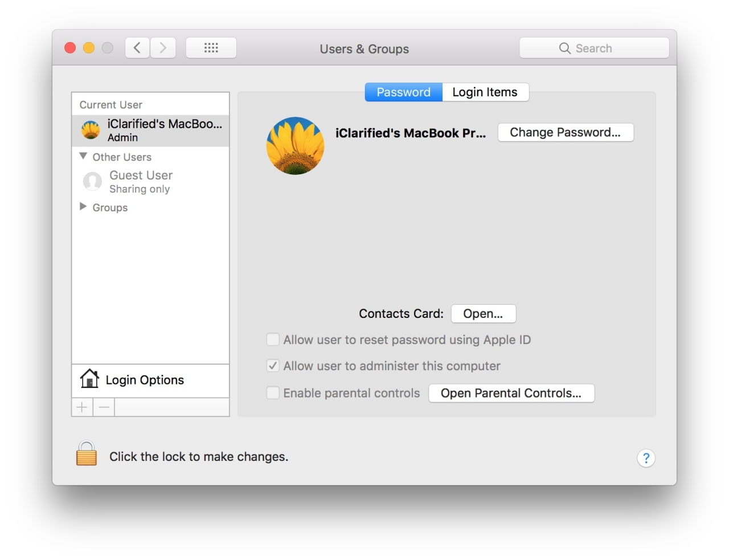Add a new user with the plus icon
Image resolution: width=729 pixels, height=560 pixels.
[81, 407]
